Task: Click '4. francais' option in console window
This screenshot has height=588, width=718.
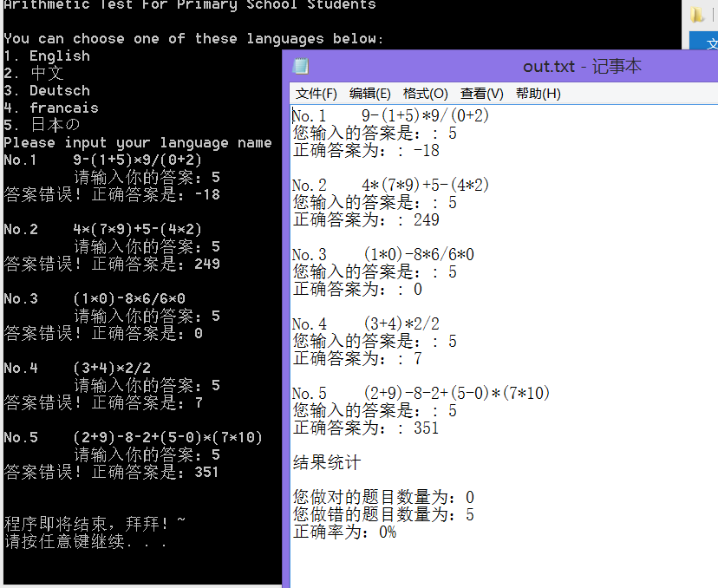Action: (51, 108)
